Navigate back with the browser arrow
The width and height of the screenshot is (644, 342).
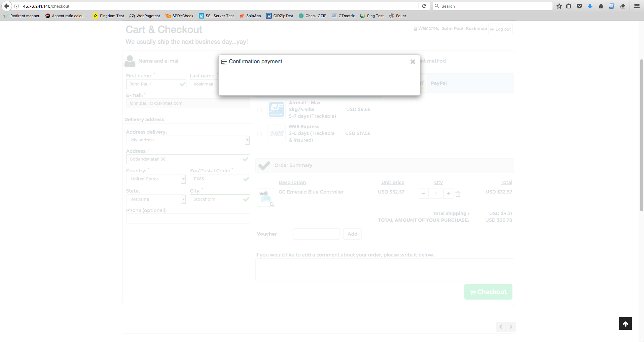coord(6,6)
